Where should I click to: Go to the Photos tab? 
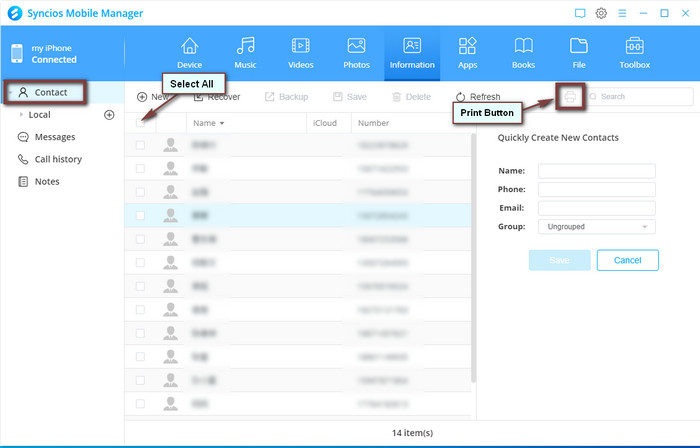pos(356,54)
